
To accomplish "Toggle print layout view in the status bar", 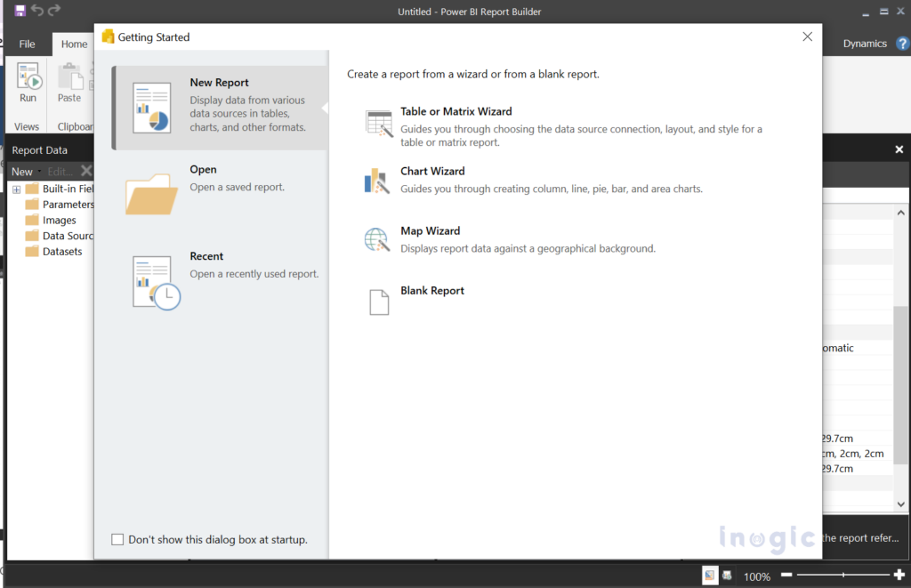I will click(709, 575).
